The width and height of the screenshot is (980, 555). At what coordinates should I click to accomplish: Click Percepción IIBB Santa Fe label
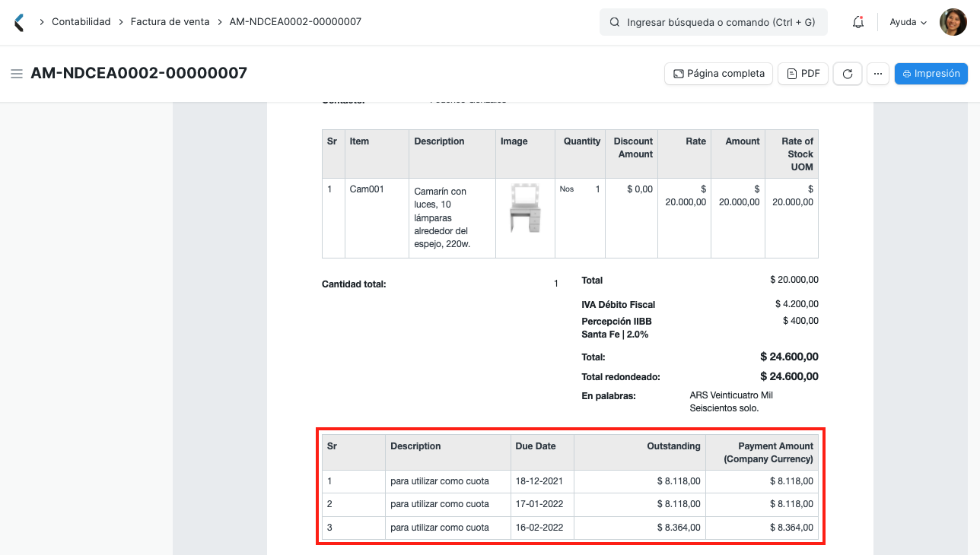pyautogui.click(x=616, y=328)
